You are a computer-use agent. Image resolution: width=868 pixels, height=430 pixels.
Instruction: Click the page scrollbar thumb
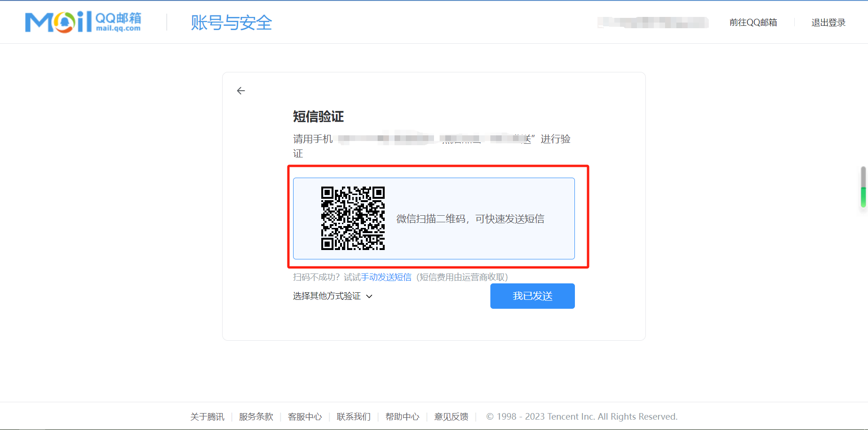coord(863,187)
